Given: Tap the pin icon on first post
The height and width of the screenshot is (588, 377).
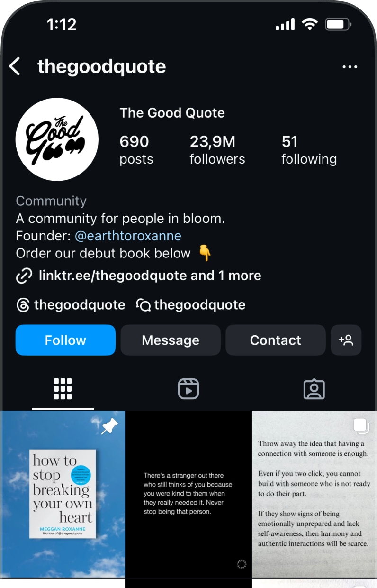Looking at the screenshot, I should point(110,427).
